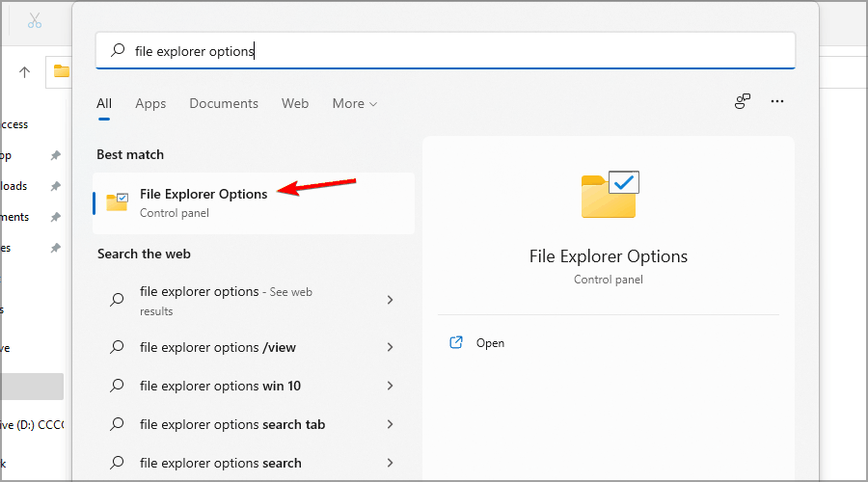Click the Up arrow in File Explorer
This screenshot has width=868, height=482.
pyautogui.click(x=24, y=72)
